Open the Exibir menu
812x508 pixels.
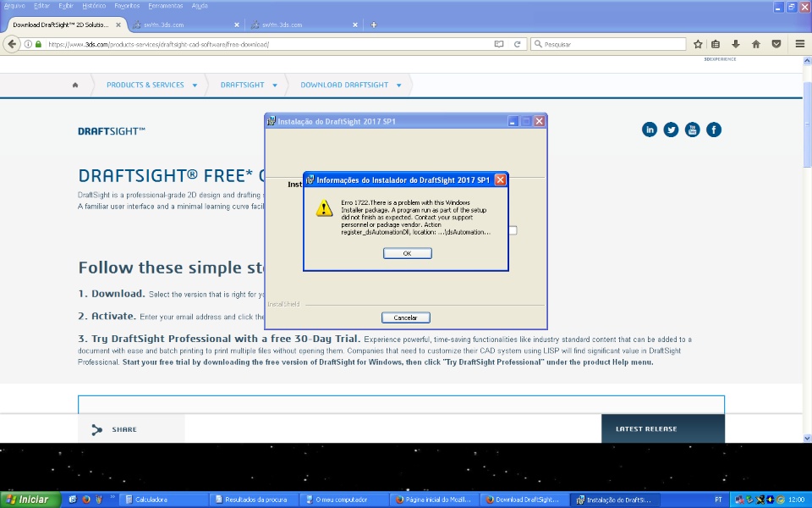tap(66, 6)
